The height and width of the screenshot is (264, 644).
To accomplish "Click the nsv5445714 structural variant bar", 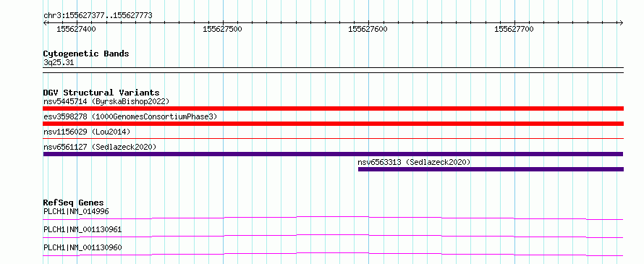I will [x=333, y=108].
